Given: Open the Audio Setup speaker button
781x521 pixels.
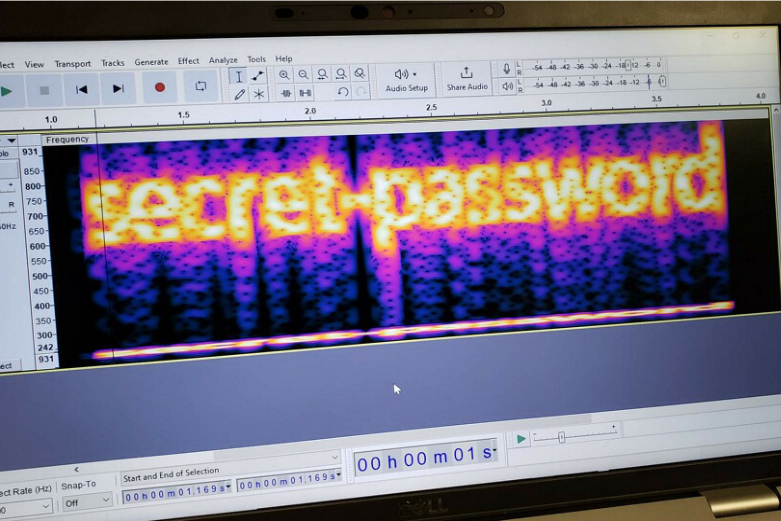Looking at the screenshot, I should (x=406, y=80).
